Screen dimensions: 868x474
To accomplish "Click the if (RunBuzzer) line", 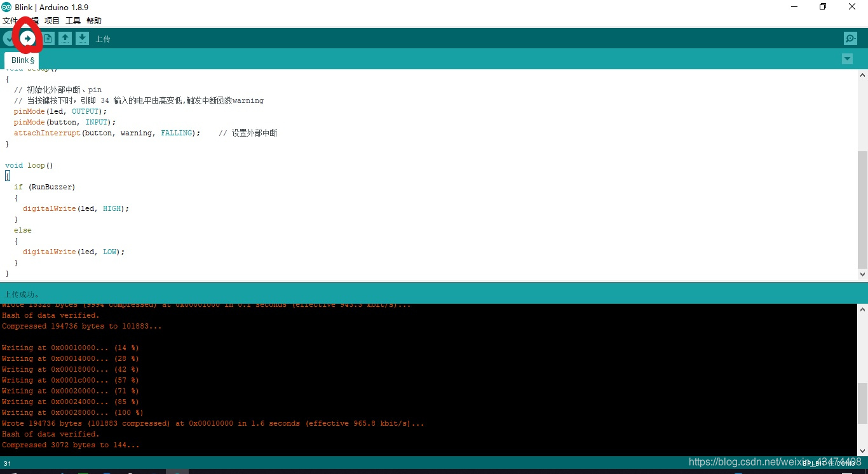I will coord(44,187).
